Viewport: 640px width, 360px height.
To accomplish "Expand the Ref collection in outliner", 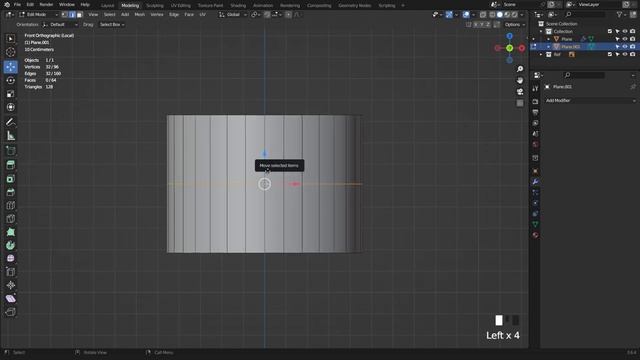I will [x=541, y=54].
